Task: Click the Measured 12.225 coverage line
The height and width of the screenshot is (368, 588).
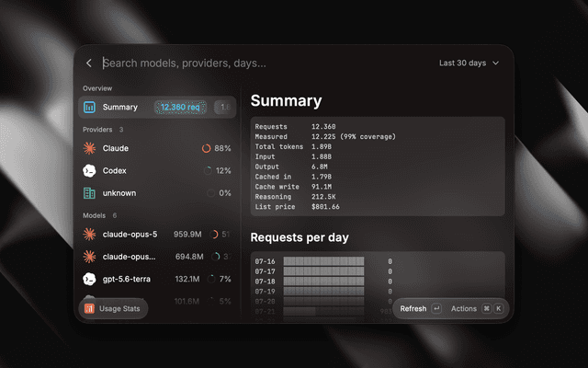Action: coord(325,137)
